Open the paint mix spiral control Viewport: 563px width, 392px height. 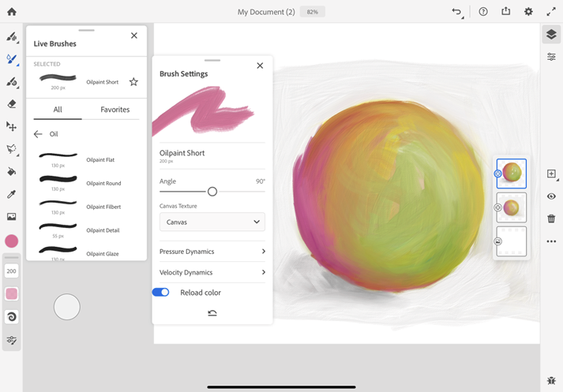tap(12, 317)
